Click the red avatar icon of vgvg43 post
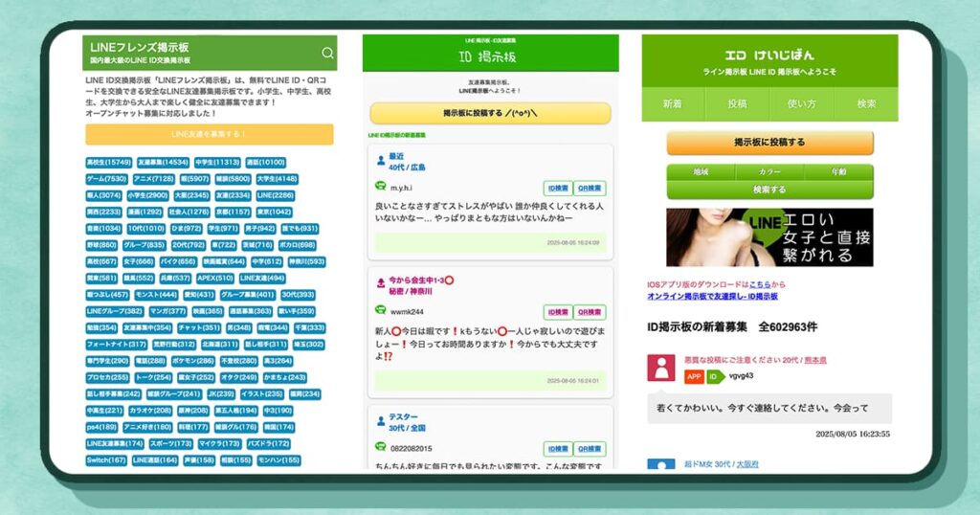The width and height of the screenshot is (980, 515). click(x=660, y=368)
